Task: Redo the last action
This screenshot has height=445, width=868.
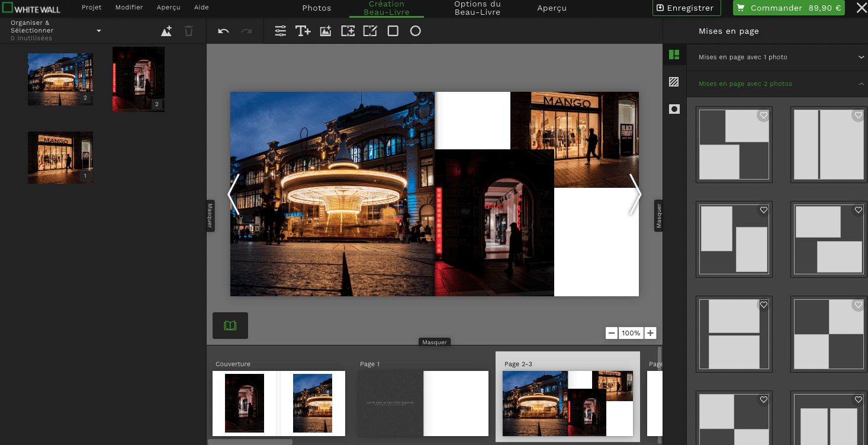Action: (x=246, y=31)
